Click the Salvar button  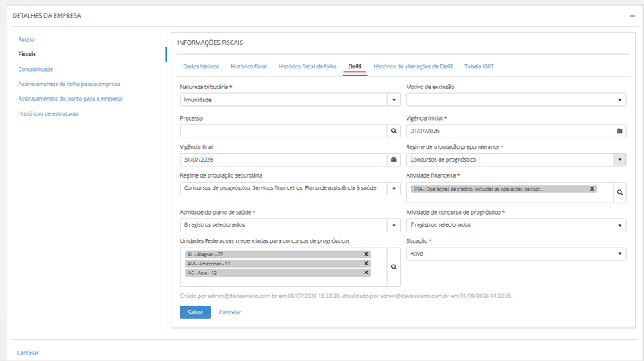pos(195,312)
